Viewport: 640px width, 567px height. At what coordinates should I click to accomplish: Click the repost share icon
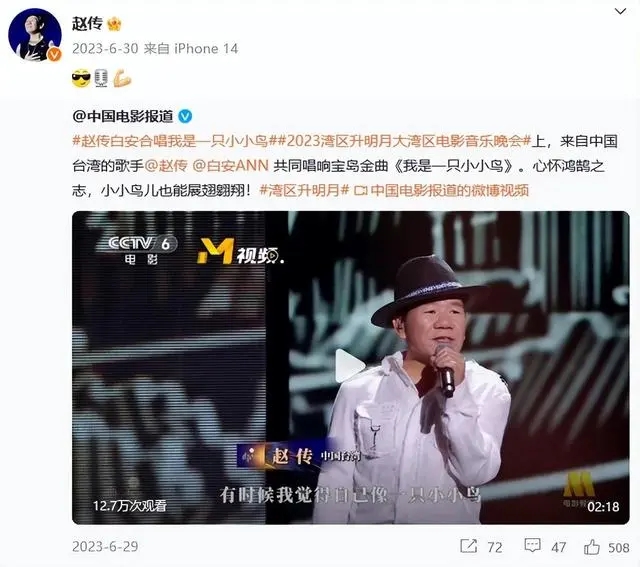pyautogui.click(x=468, y=546)
